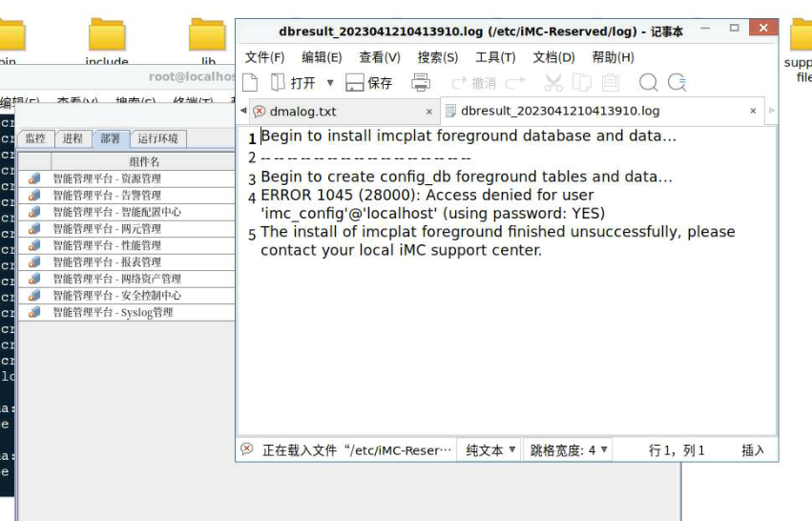Open the 工具(T) menu
812x521 pixels.
point(495,57)
